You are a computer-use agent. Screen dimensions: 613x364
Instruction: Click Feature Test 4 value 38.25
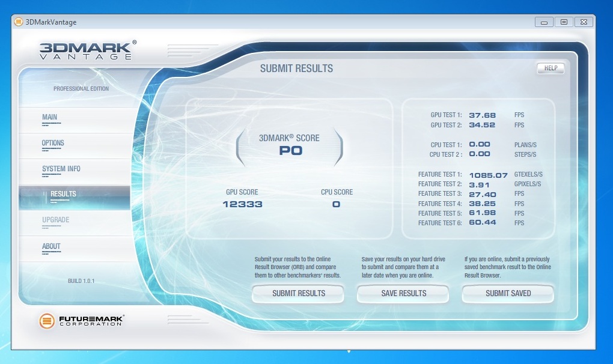pos(482,204)
